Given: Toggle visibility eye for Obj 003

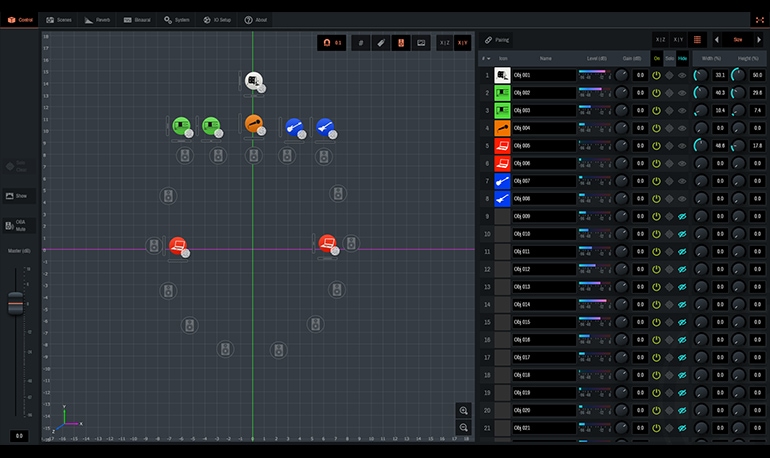Looking at the screenshot, I should 682,111.
